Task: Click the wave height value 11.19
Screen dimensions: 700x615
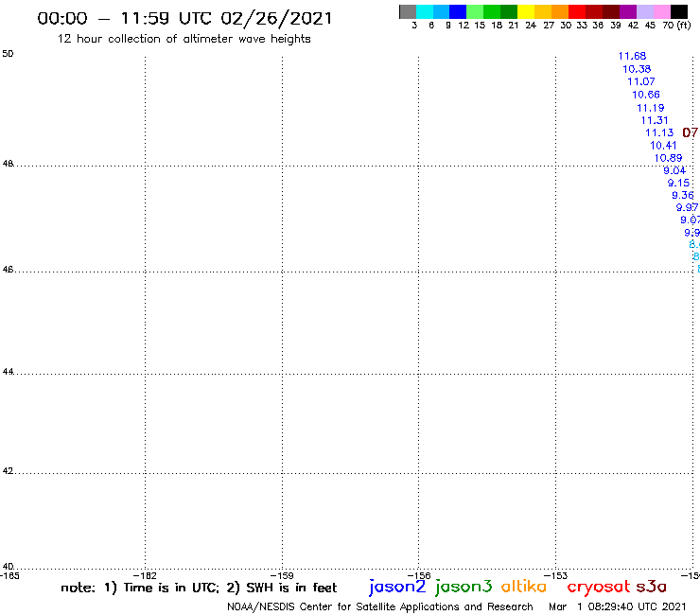Action: click(651, 108)
